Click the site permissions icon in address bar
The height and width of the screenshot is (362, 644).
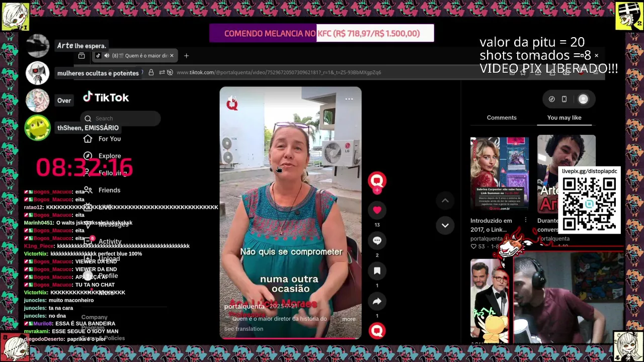tap(162, 72)
